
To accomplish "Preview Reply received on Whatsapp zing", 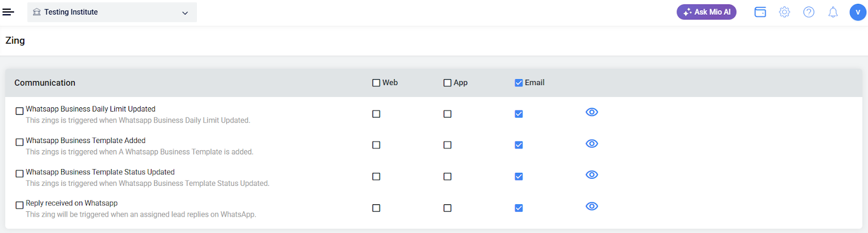I will (x=592, y=206).
